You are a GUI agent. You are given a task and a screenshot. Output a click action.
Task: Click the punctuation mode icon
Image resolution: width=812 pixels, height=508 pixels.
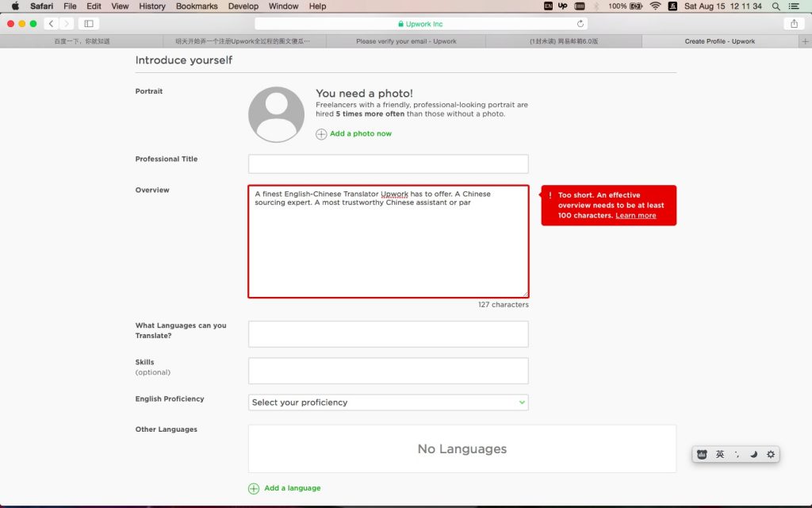(x=737, y=454)
